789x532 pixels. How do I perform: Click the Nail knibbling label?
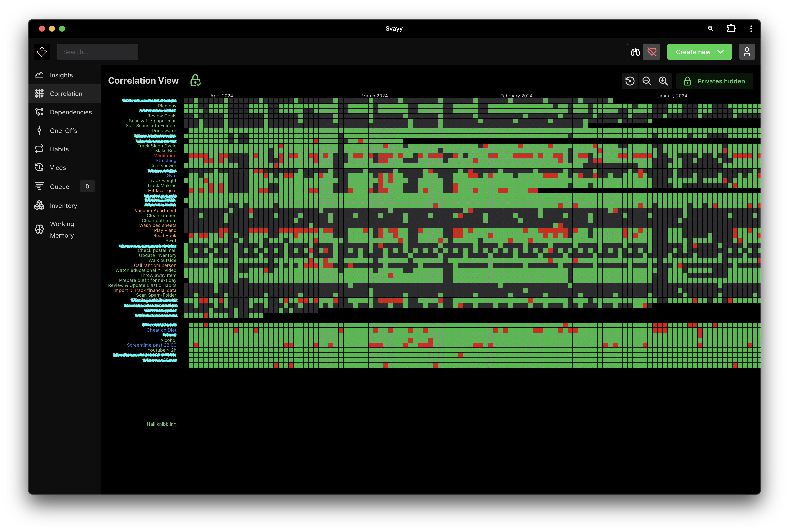pyautogui.click(x=162, y=424)
